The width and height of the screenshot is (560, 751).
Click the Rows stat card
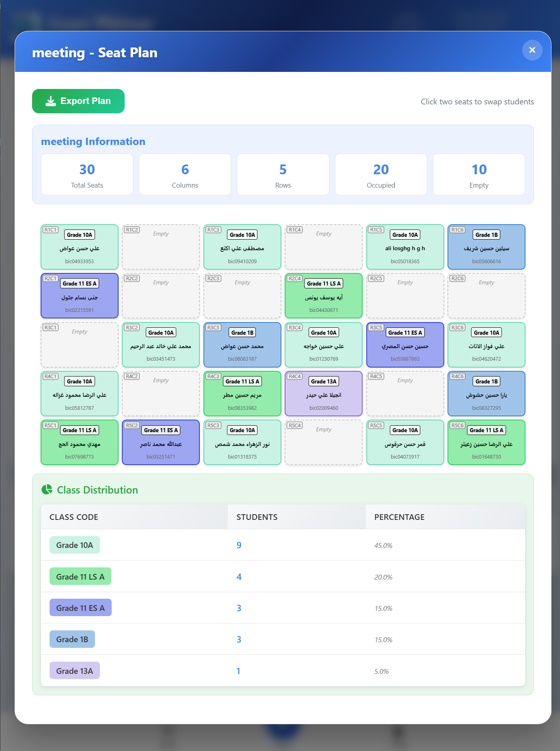click(x=283, y=175)
